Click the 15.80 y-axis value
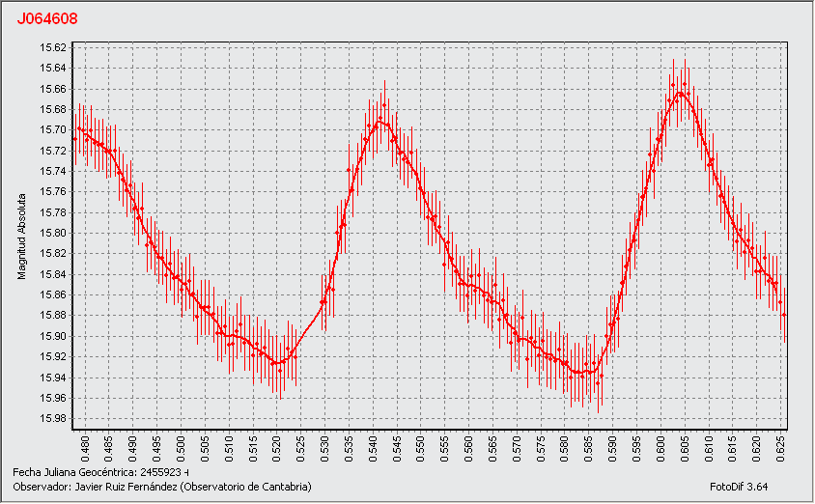The width and height of the screenshot is (815, 504). click(x=53, y=234)
